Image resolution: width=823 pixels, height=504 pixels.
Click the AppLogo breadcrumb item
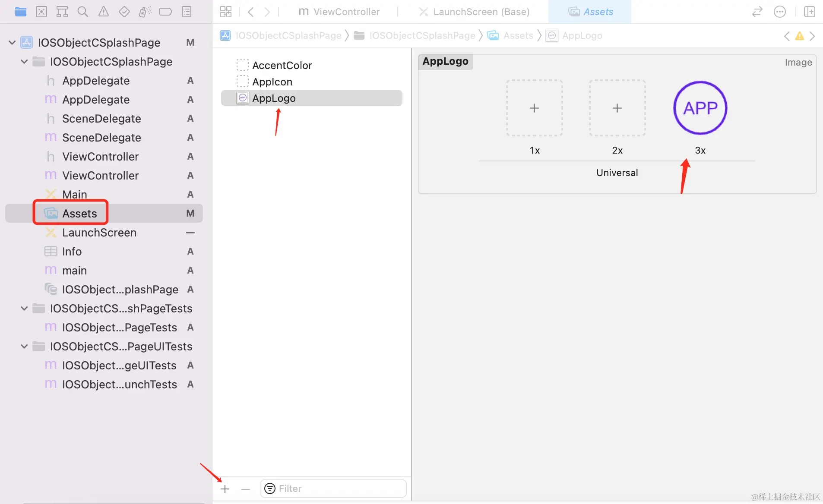click(574, 35)
